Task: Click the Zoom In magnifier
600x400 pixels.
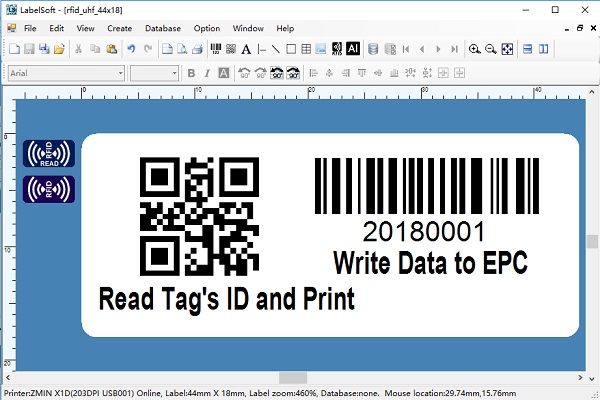Action: coord(475,48)
